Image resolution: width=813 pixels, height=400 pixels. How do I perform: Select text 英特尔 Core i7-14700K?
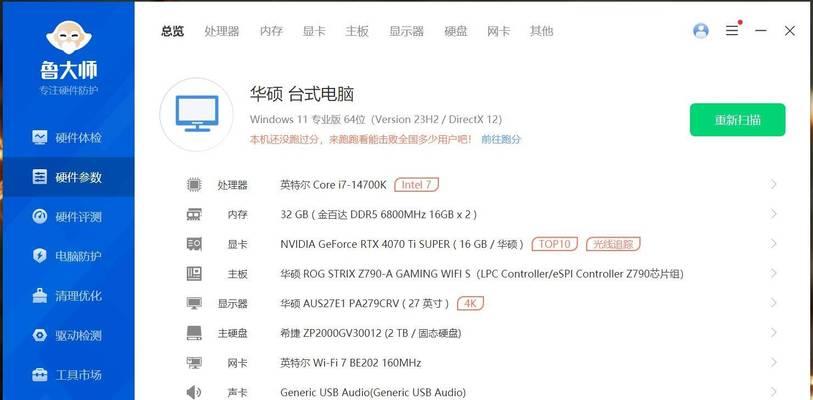tap(333, 185)
